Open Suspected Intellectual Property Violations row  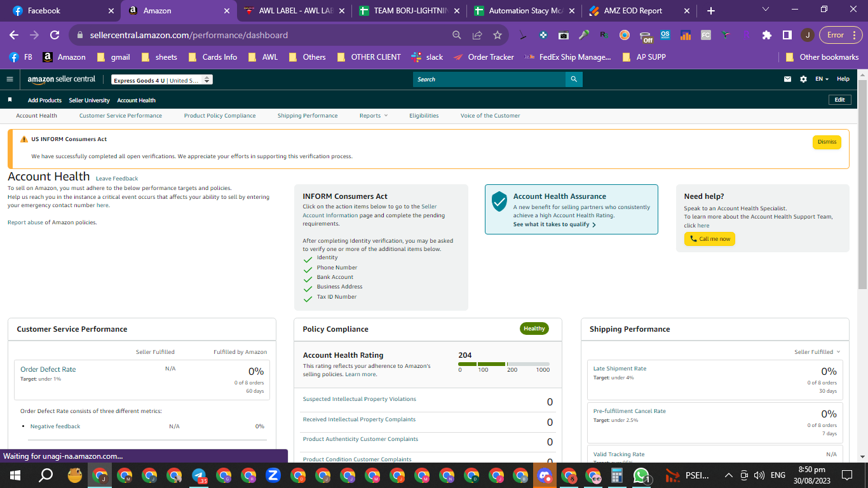pyautogui.click(x=428, y=401)
